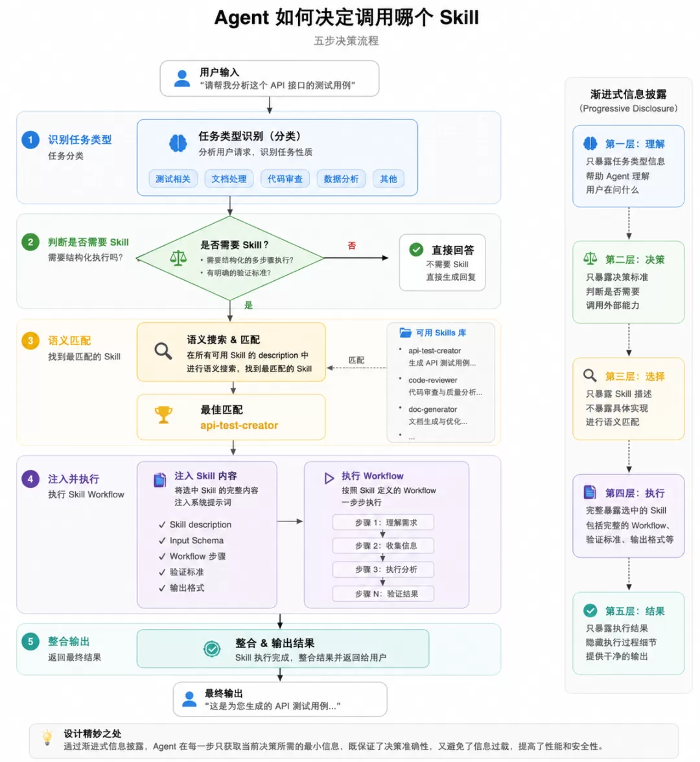This screenshot has height=762, width=700.
Task: Click the 验证标准 checklist item
Action: 181,572
